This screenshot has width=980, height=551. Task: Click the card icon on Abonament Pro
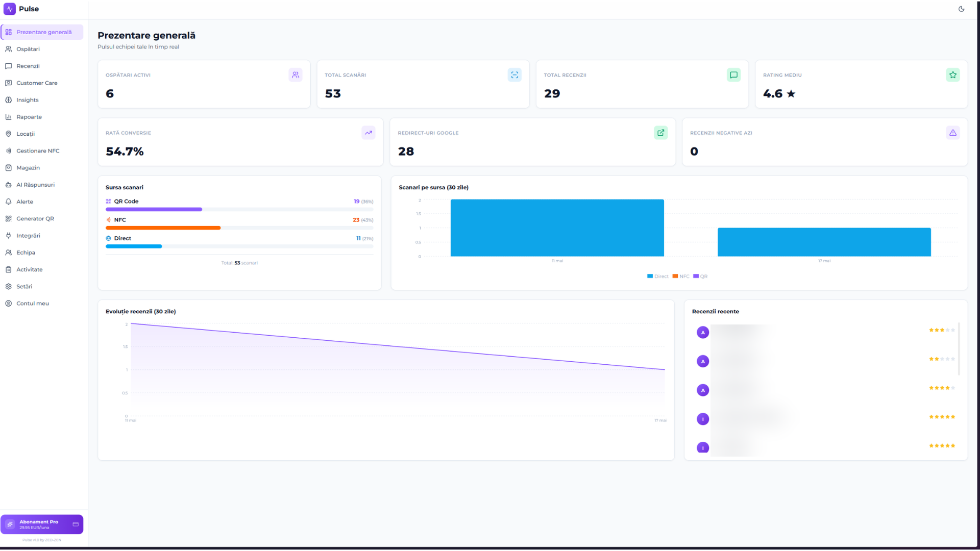pyautogui.click(x=76, y=524)
